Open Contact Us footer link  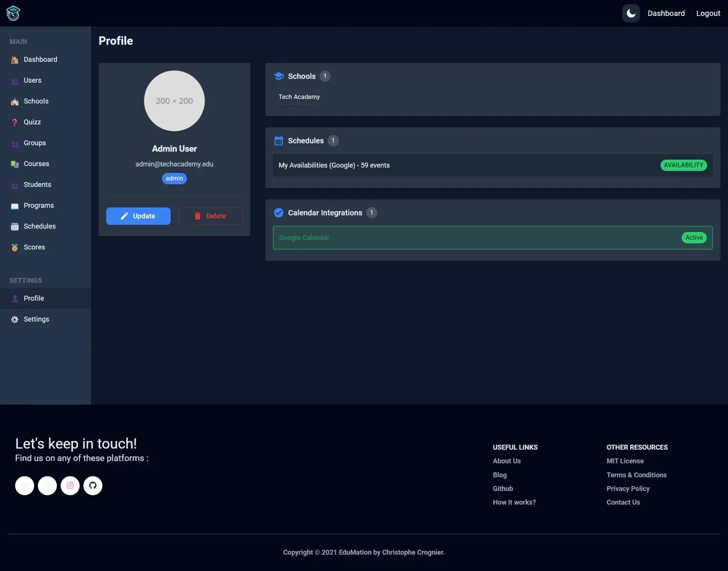coord(623,502)
